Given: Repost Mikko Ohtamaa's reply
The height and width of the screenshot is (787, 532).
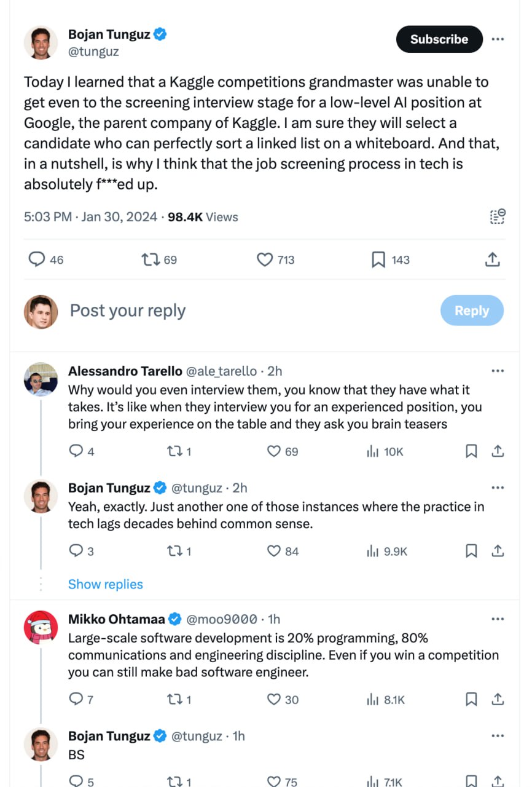Looking at the screenshot, I should point(174,699).
